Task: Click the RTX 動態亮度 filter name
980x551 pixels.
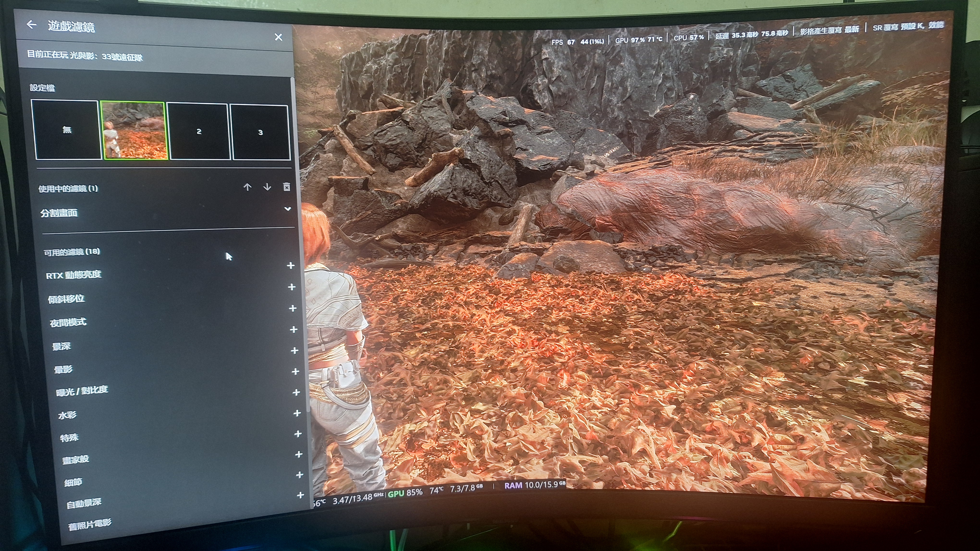Action: coord(74,275)
